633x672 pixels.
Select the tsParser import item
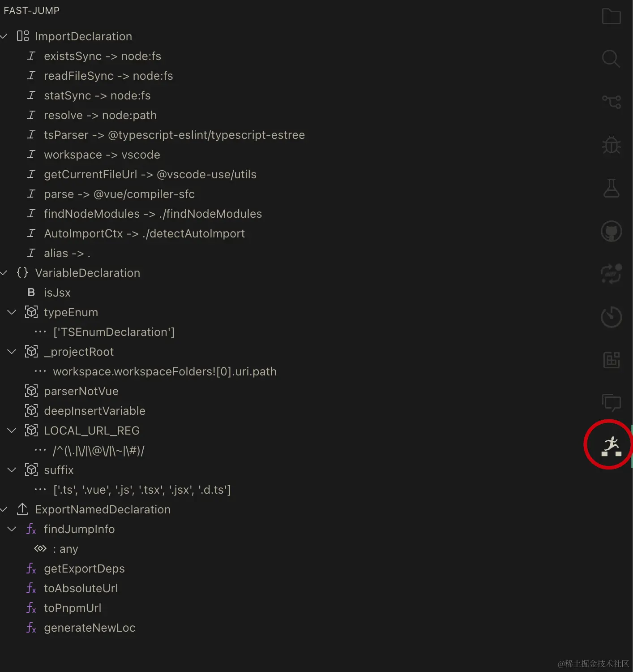[174, 135]
